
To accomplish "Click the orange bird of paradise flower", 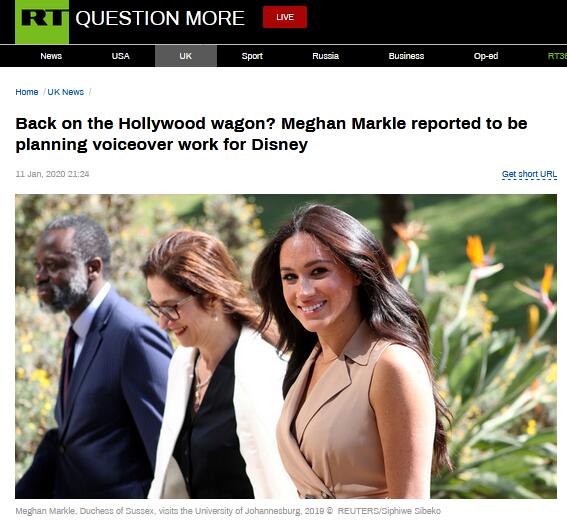I will click(479, 252).
